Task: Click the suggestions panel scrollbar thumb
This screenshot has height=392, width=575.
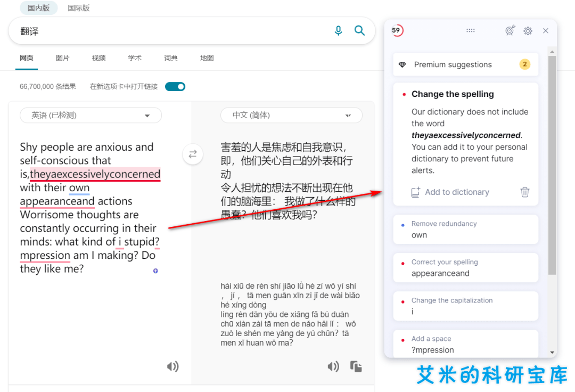Action: coord(552,165)
